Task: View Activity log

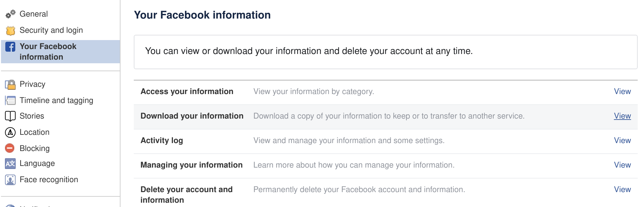Action: (622, 140)
